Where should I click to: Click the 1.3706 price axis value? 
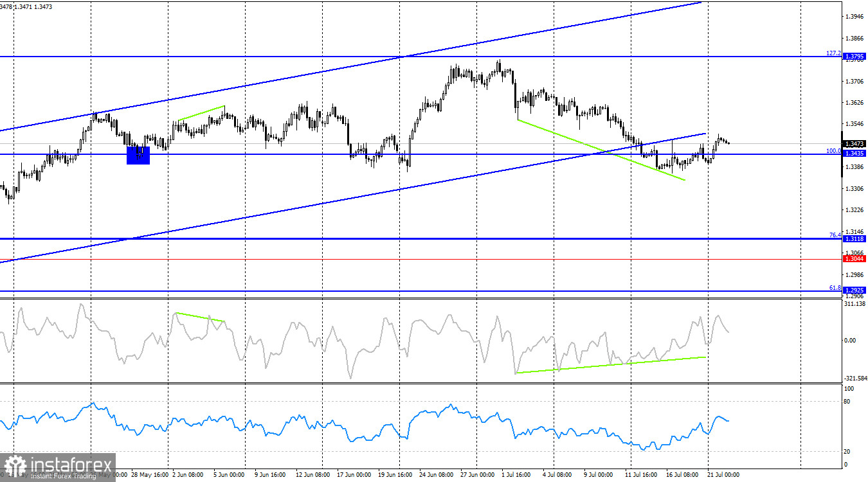(x=855, y=82)
